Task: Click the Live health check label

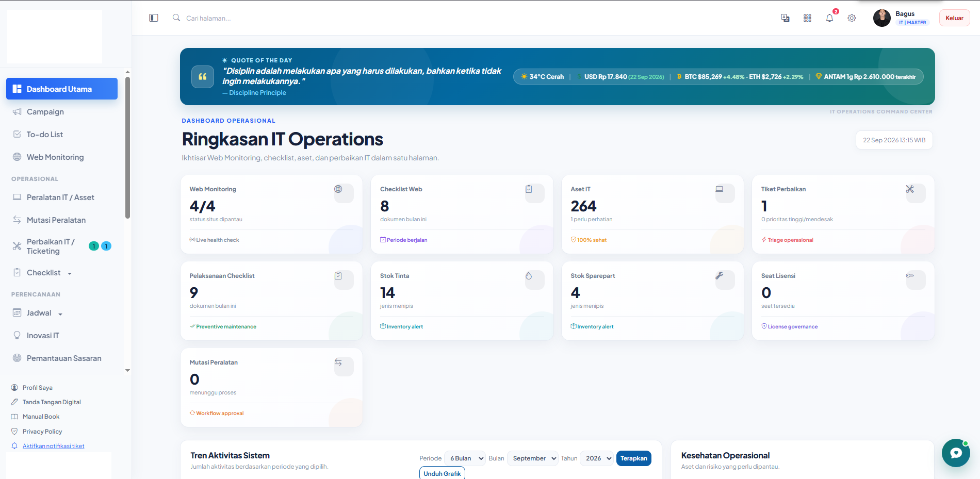Action: pos(218,240)
